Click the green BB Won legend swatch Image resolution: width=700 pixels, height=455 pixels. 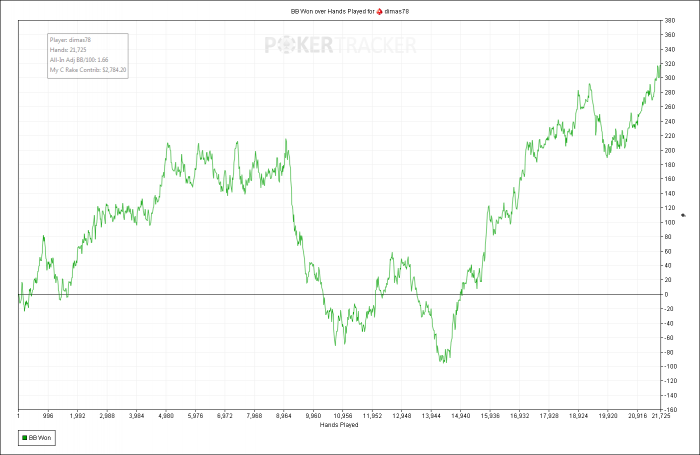(25, 438)
